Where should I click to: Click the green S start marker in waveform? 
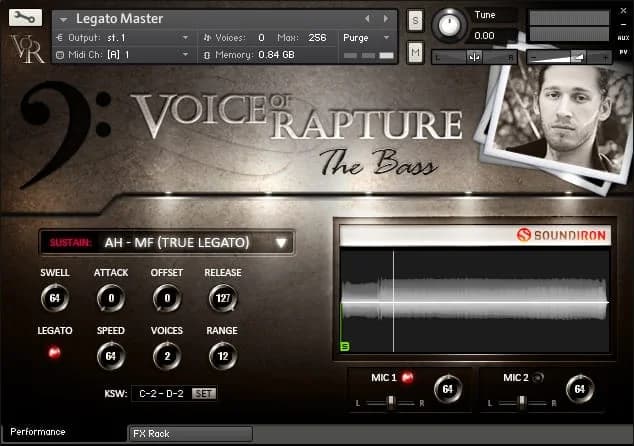[345, 346]
